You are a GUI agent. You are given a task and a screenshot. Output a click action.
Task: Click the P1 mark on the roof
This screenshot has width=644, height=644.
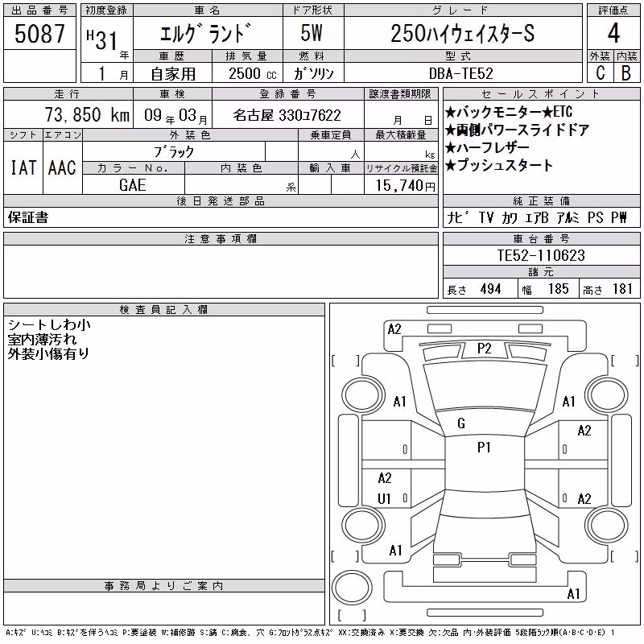(x=485, y=448)
